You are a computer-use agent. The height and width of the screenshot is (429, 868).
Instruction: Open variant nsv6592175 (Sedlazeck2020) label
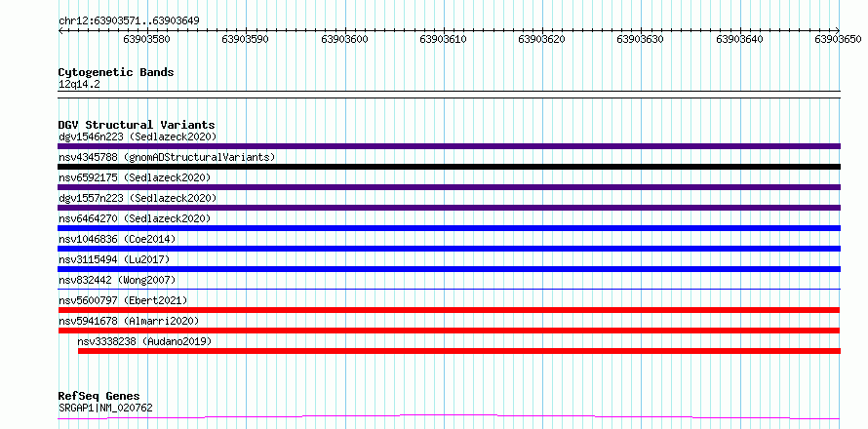135,177
